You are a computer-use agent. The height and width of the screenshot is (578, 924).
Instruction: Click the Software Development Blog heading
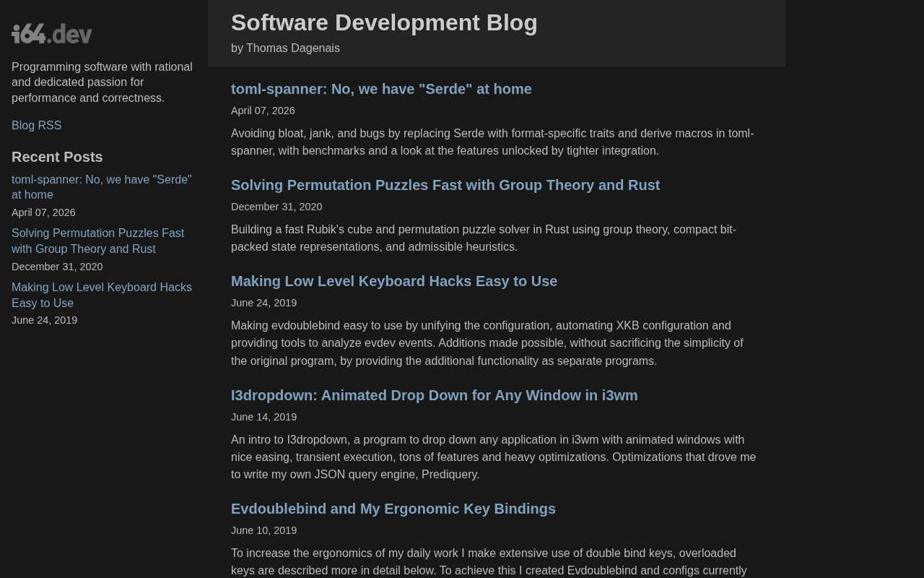click(x=384, y=22)
